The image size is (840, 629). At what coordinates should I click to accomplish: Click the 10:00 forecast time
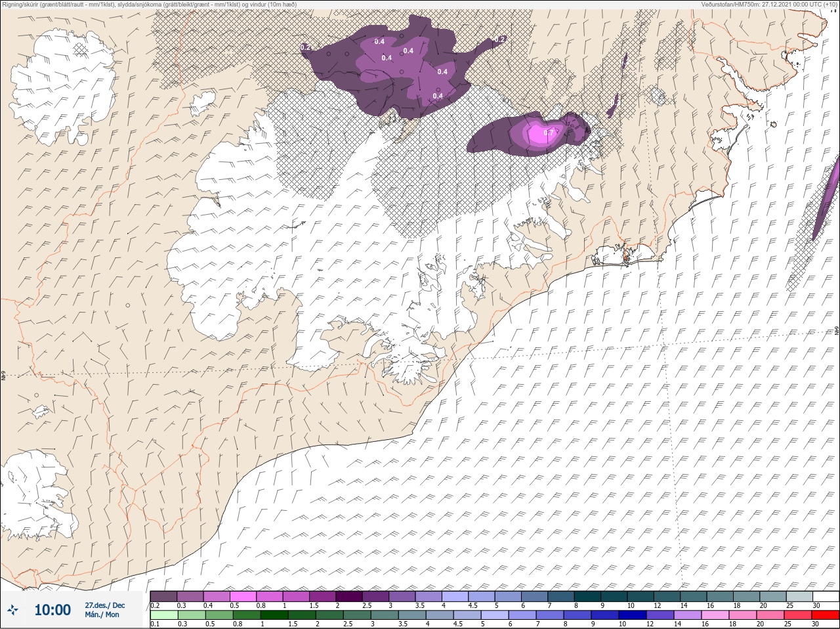[52, 610]
